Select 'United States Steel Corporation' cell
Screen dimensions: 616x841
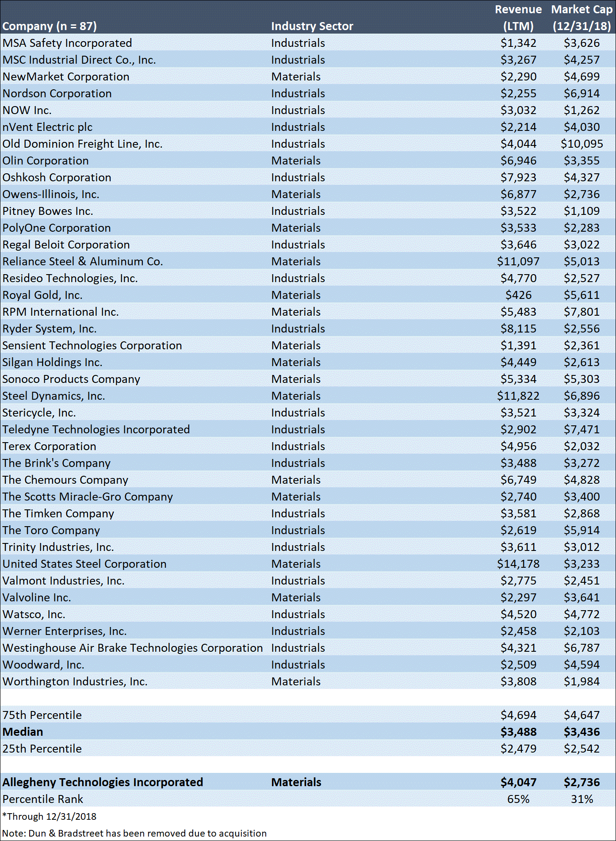click(x=84, y=564)
